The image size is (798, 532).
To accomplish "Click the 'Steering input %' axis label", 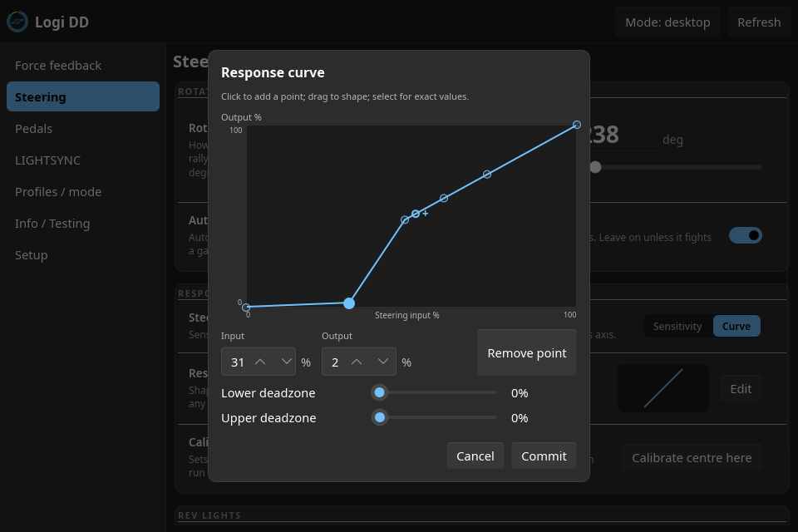I will 406,315.
